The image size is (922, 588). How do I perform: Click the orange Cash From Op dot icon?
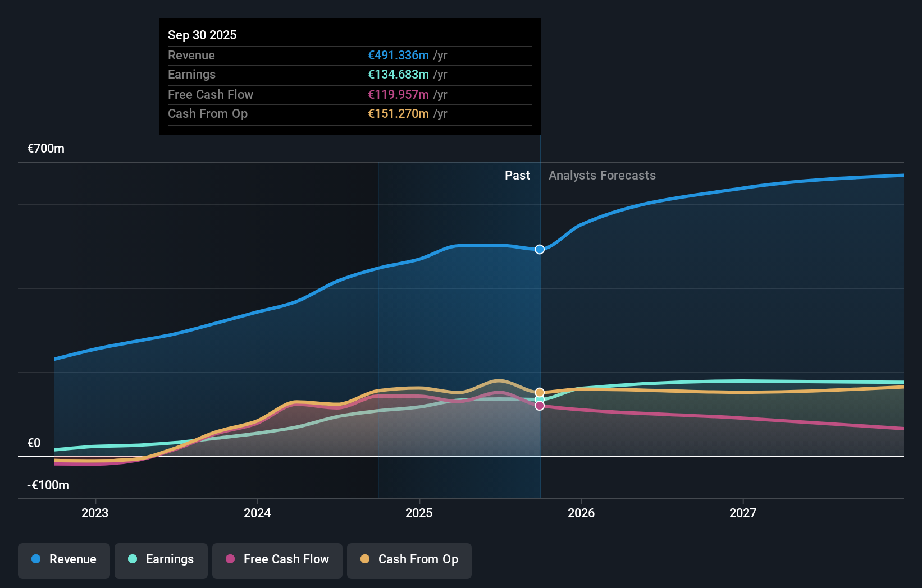pos(366,559)
